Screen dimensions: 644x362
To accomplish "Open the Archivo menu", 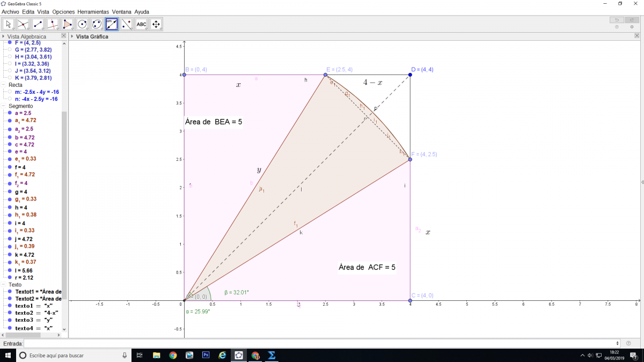I will click(10, 12).
